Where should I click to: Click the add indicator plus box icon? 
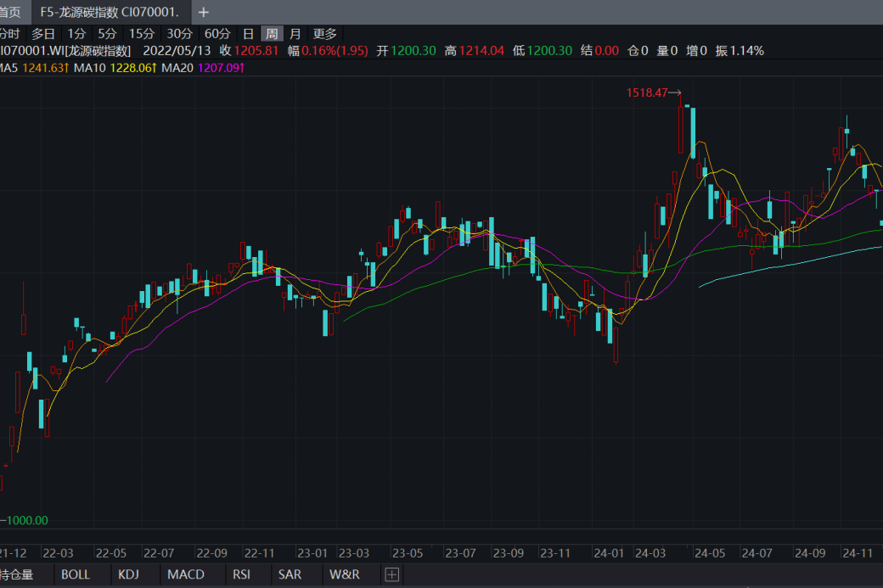pos(391,574)
